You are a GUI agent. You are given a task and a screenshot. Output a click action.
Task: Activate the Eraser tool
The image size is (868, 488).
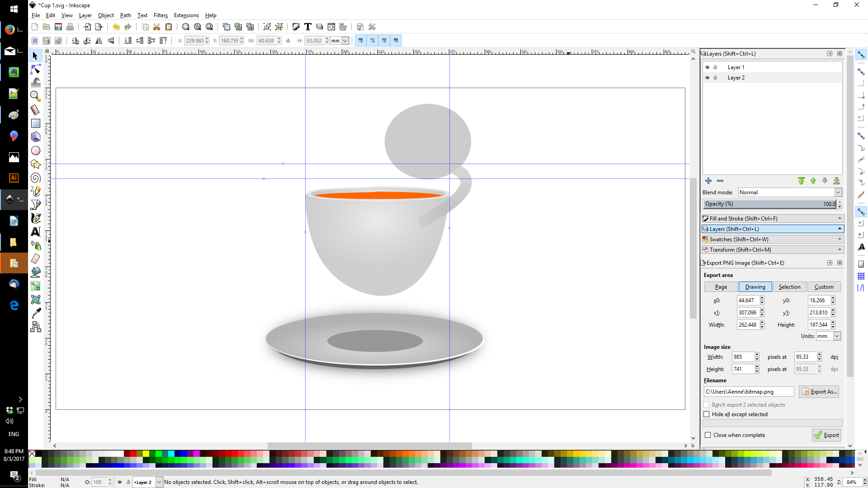[x=36, y=258]
